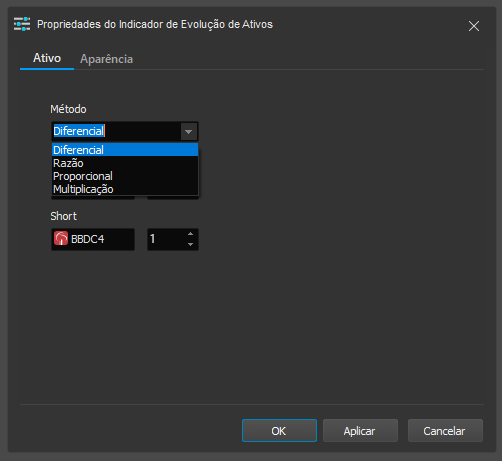The image size is (502, 461).
Task: Click the Short label
Action: click(63, 216)
